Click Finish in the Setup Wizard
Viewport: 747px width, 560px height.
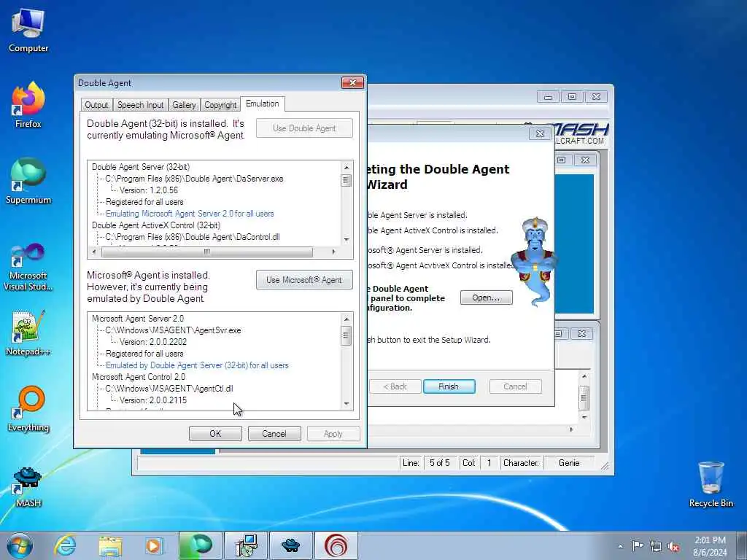click(449, 386)
